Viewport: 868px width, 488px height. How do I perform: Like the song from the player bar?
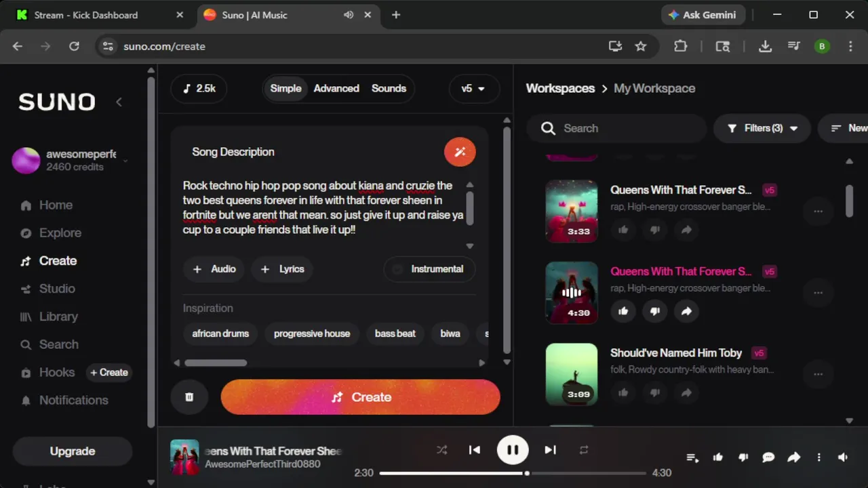(717, 457)
